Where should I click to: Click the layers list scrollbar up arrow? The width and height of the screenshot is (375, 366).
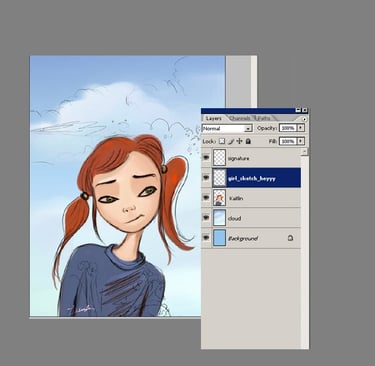[x=304, y=152]
